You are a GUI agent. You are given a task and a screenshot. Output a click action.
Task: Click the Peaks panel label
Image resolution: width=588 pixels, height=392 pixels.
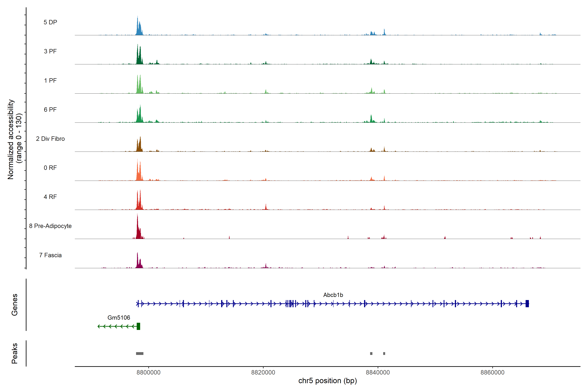(15, 353)
